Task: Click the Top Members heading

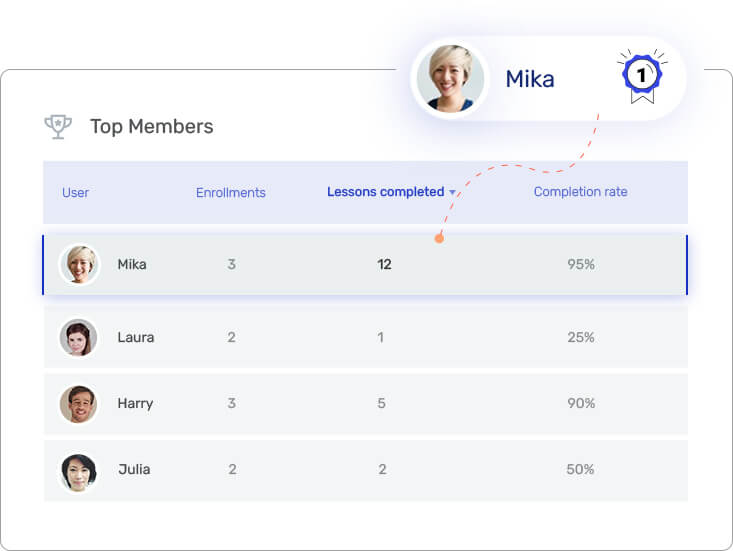Action: click(151, 127)
